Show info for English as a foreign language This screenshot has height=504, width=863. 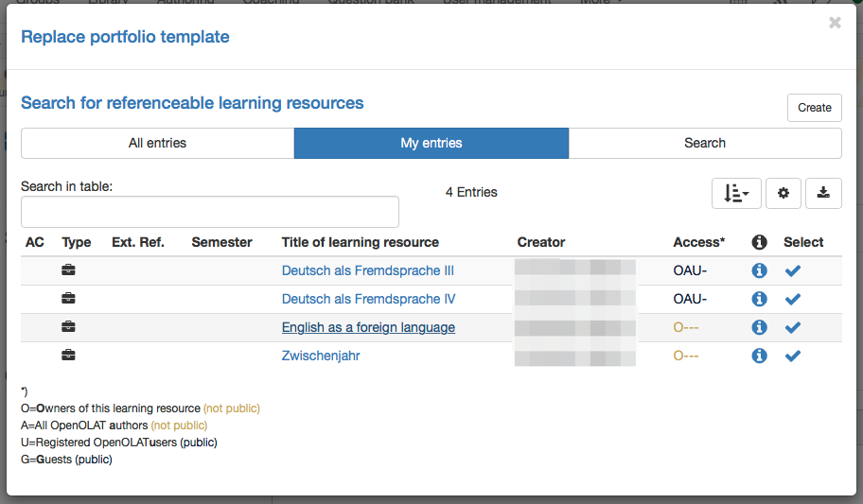(x=759, y=328)
